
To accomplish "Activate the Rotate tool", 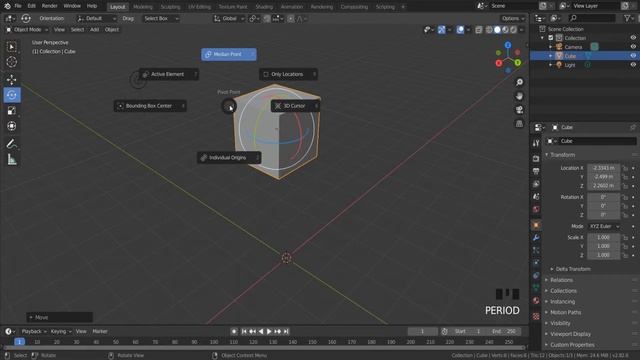I will click(x=12, y=95).
